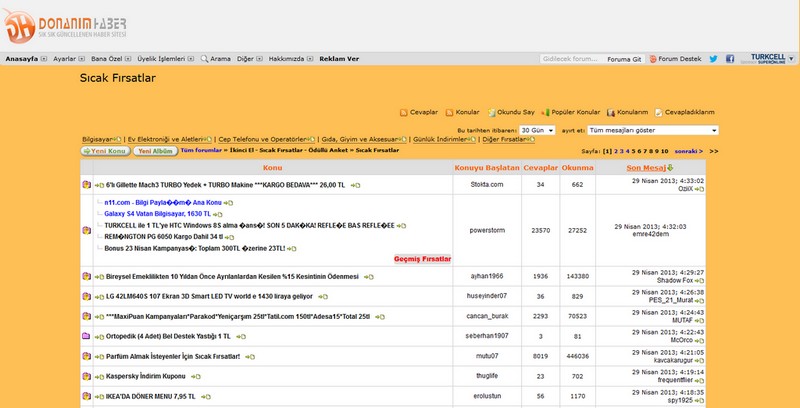Click folder icon of LG 42LM640S topic
The image size is (800, 408).
point(86,296)
